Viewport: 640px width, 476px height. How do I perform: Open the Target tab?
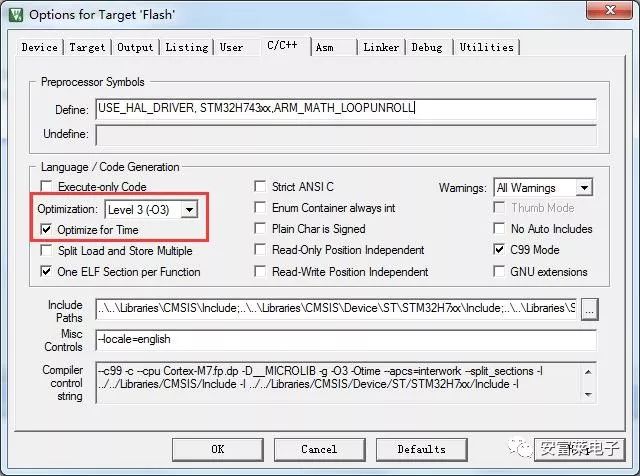pyautogui.click(x=87, y=47)
